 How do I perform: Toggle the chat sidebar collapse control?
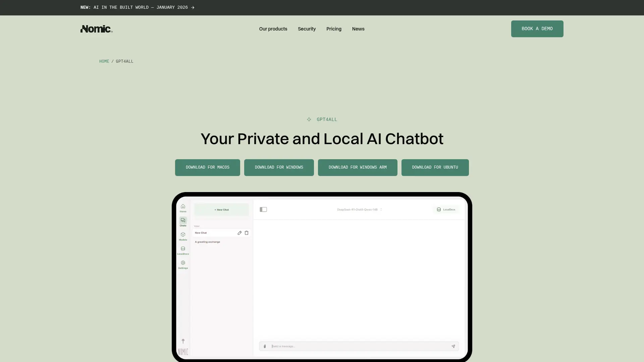pos(263,209)
